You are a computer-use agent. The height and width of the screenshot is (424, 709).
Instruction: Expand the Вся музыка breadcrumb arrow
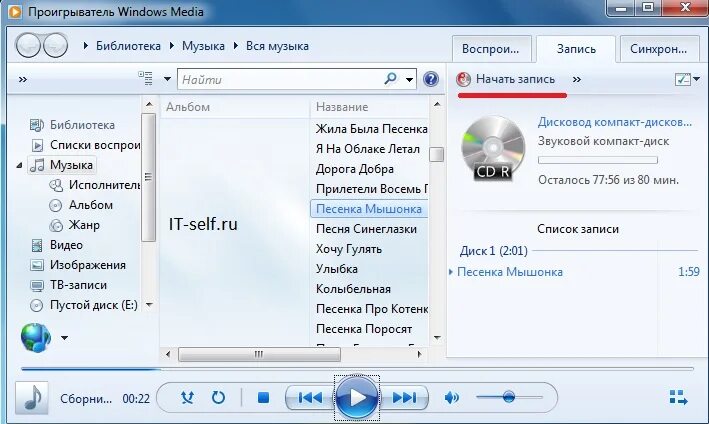[x=235, y=46]
